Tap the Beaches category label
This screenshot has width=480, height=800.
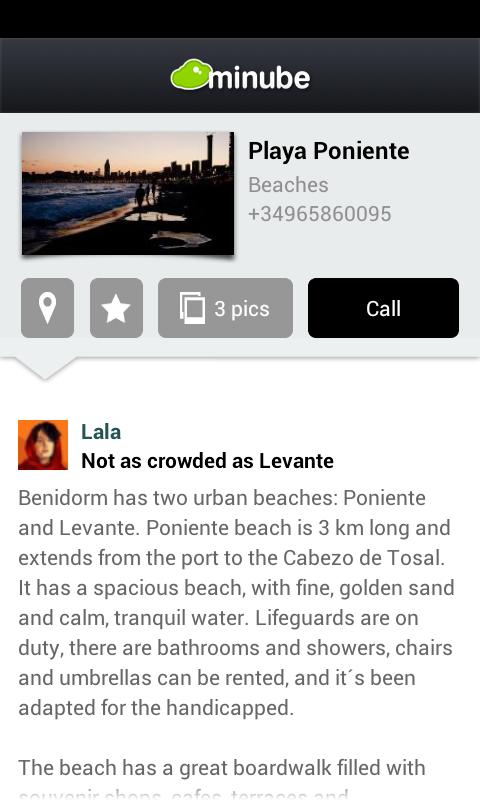(288, 185)
